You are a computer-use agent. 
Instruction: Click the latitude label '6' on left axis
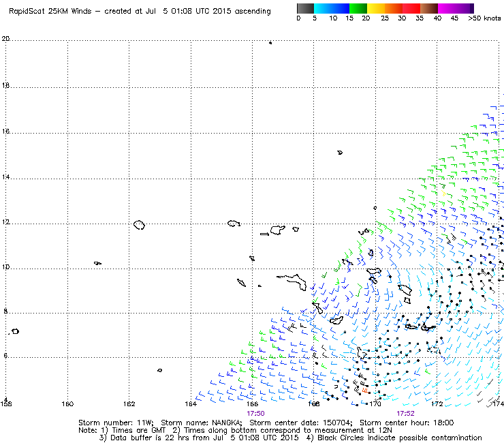click(5, 356)
